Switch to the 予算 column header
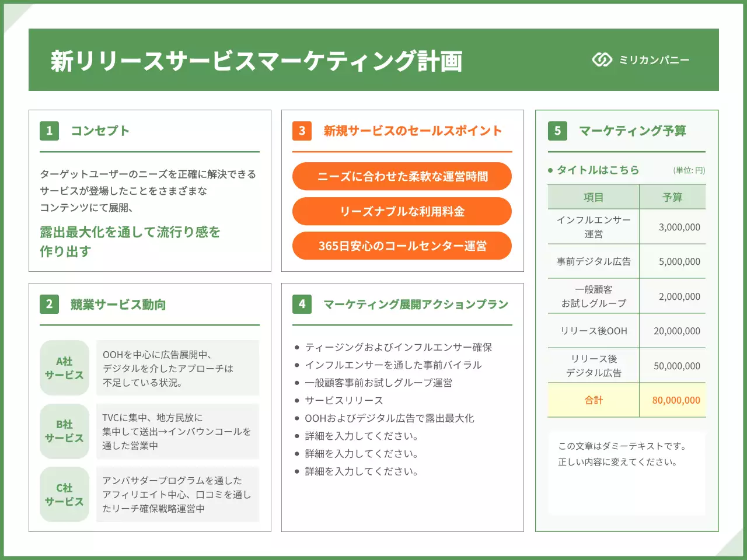The height and width of the screenshot is (560, 747). (x=673, y=197)
